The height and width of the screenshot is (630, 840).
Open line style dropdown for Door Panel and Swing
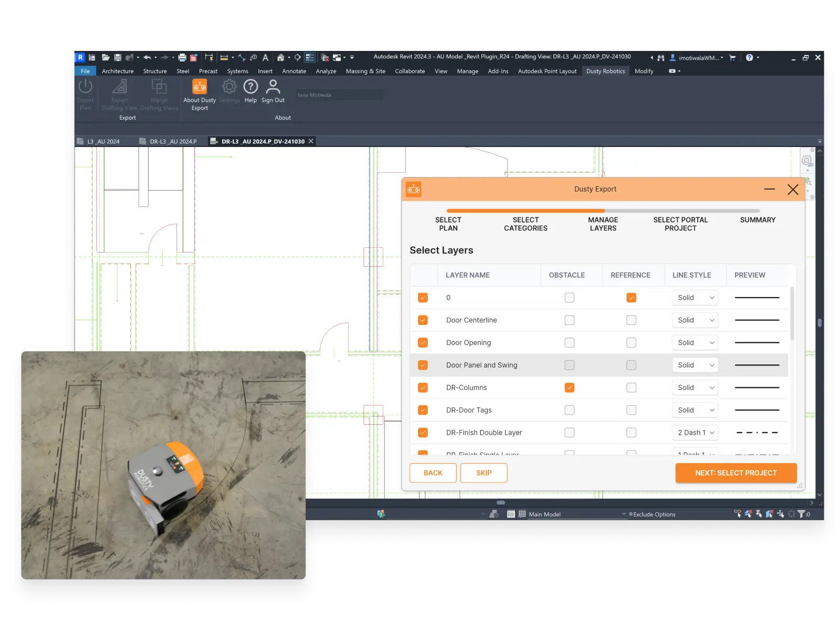click(x=695, y=365)
